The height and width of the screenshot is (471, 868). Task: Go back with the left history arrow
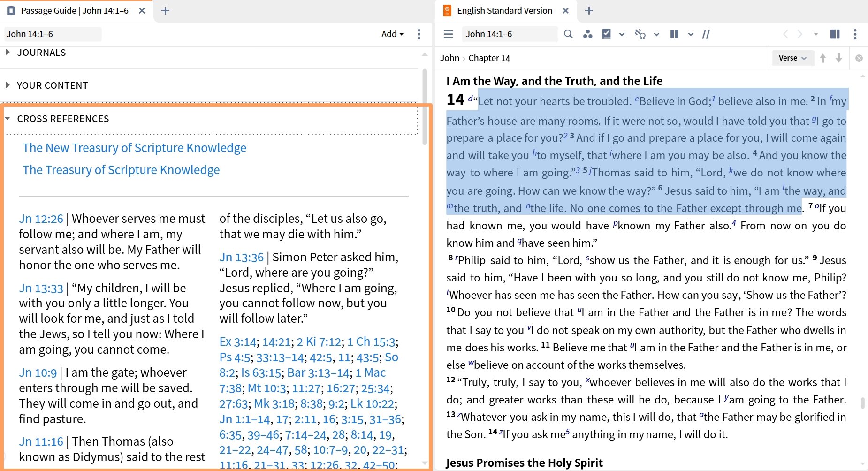[785, 34]
